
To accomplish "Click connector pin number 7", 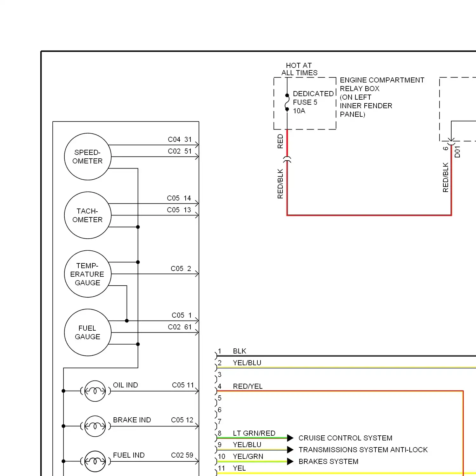I will click(220, 421).
